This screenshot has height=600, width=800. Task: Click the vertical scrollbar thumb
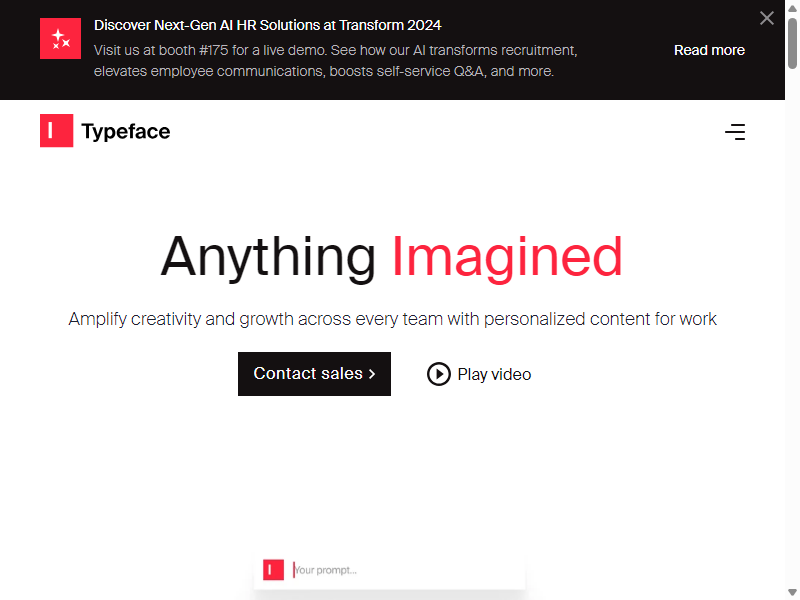click(792, 43)
